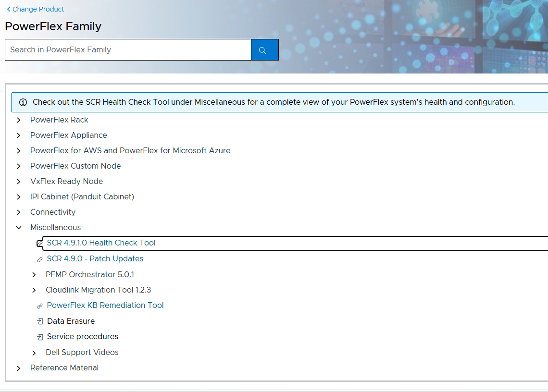Click the arrow icon beside Service procedures
The width and height of the screenshot is (548, 392).
click(x=40, y=337)
